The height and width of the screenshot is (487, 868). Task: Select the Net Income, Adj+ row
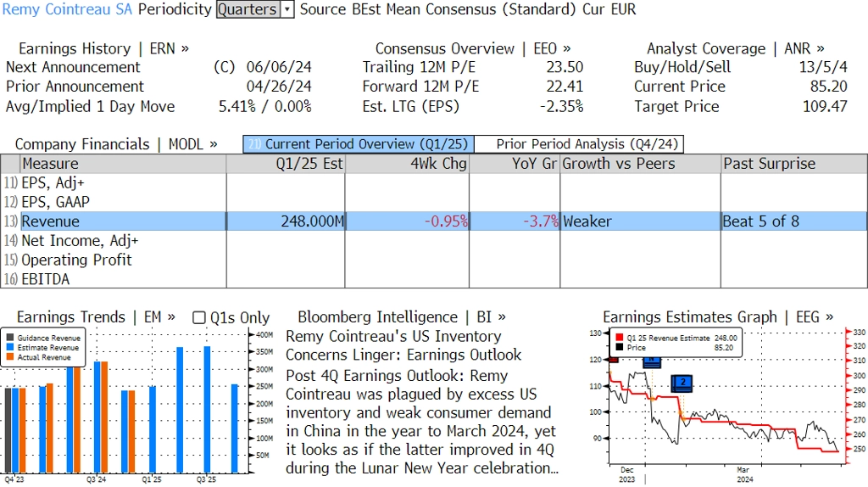pyautogui.click(x=434, y=240)
